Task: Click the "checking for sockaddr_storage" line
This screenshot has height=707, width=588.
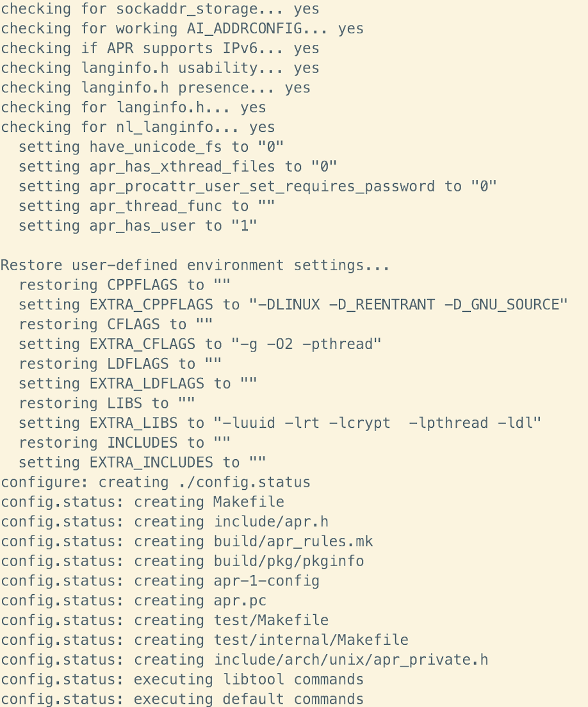Action: (159, 9)
